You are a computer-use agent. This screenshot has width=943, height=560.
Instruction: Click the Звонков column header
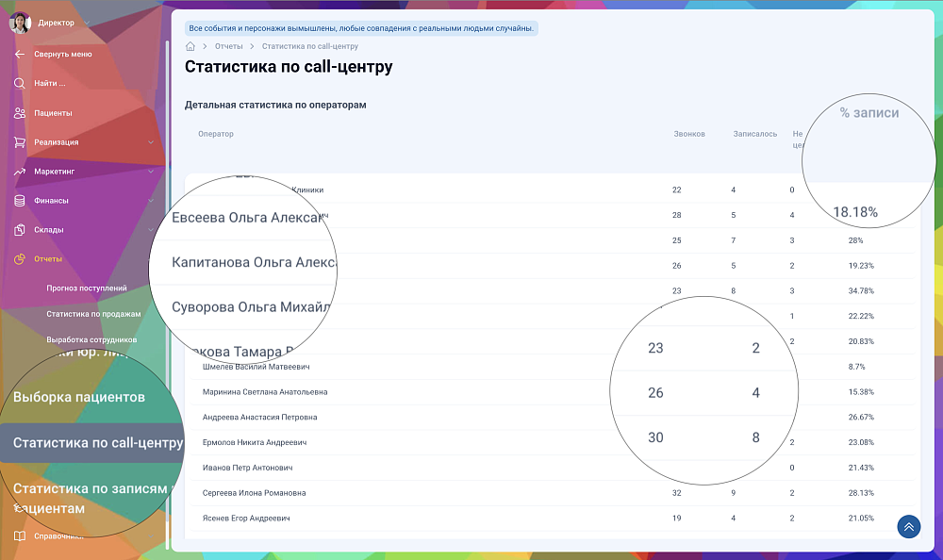tap(689, 134)
